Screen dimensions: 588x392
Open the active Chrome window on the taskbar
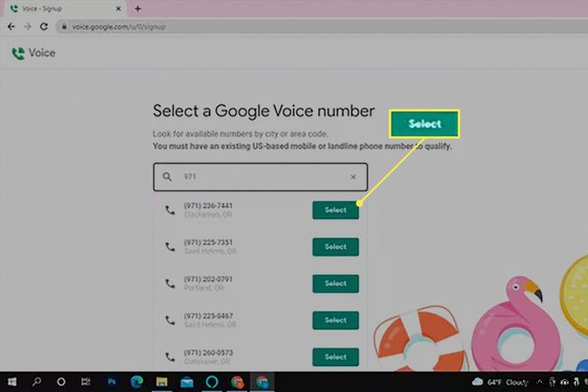[x=262, y=382]
